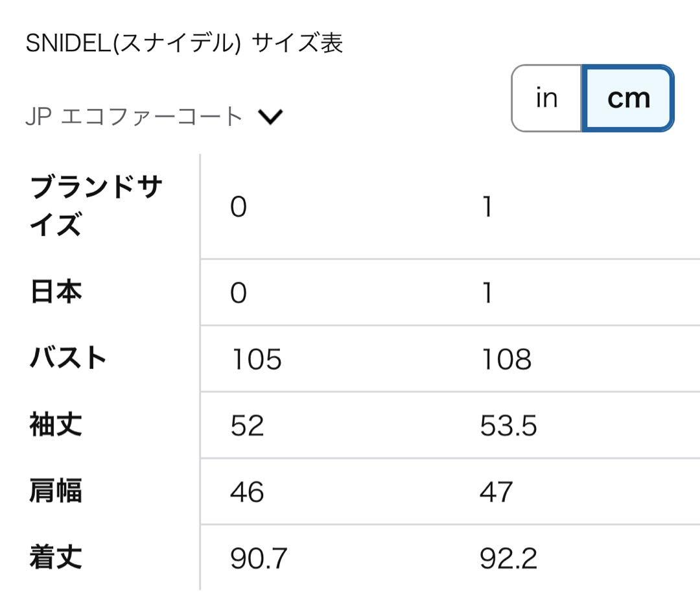Select sleeve length value 53.5
Viewport: 700px width, 605px height.
click(508, 426)
